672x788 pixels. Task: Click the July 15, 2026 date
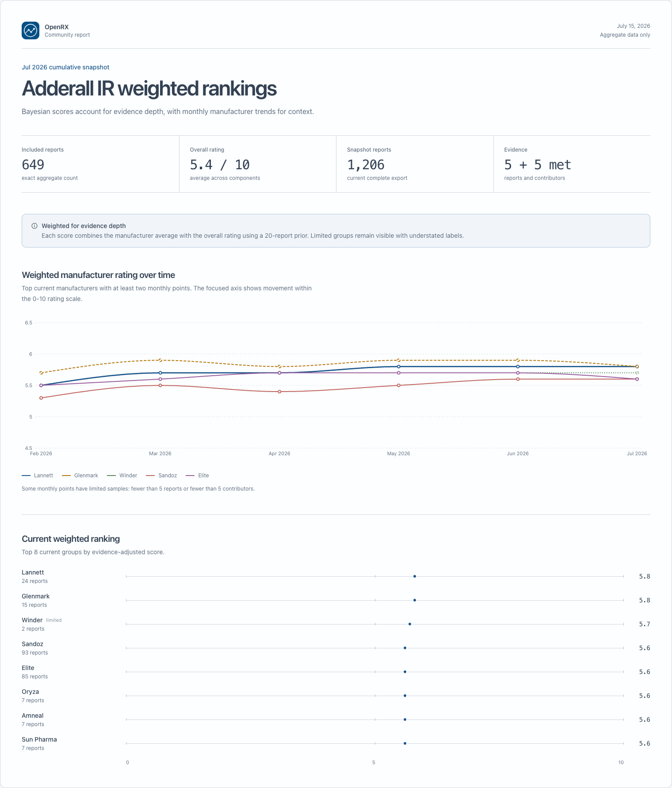(633, 26)
